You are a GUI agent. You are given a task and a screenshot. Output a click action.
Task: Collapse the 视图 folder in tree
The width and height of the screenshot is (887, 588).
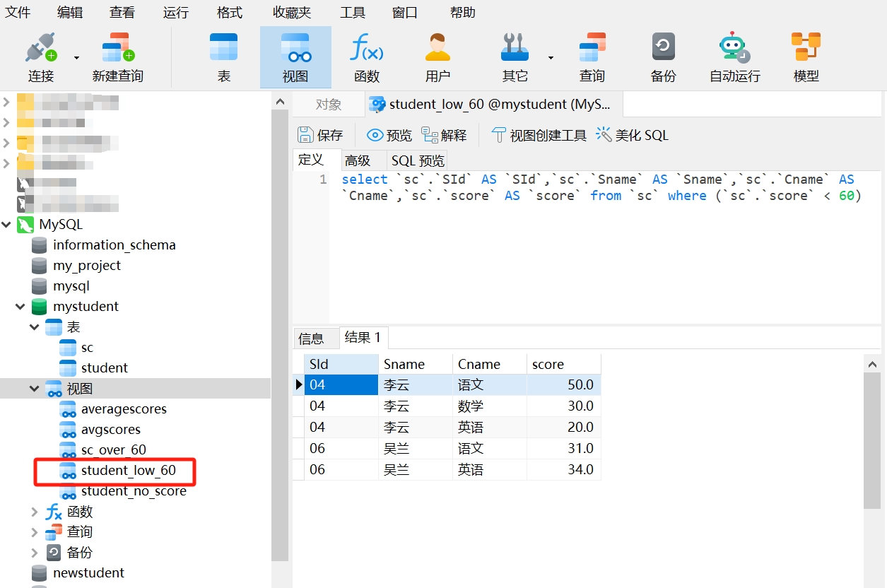(35, 389)
